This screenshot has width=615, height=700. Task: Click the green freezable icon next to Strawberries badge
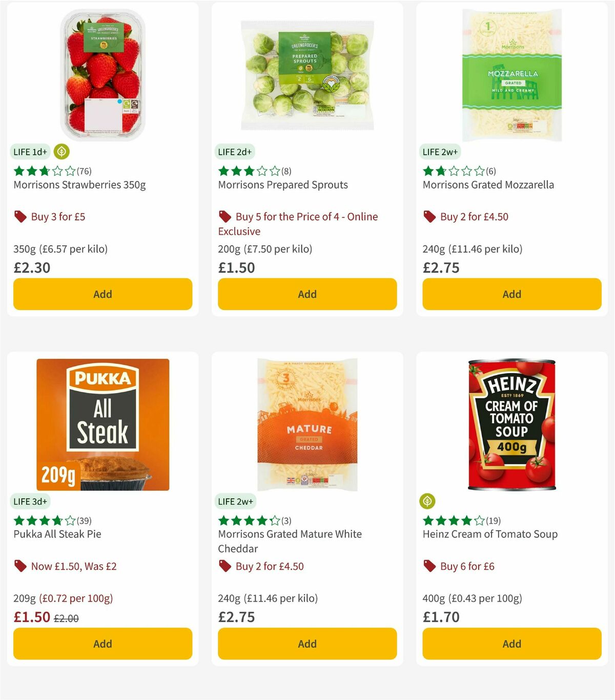coord(61,152)
